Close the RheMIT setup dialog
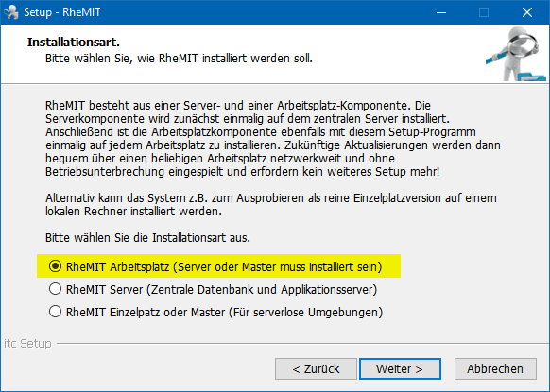The image size is (550, 392). click(527, 12)
